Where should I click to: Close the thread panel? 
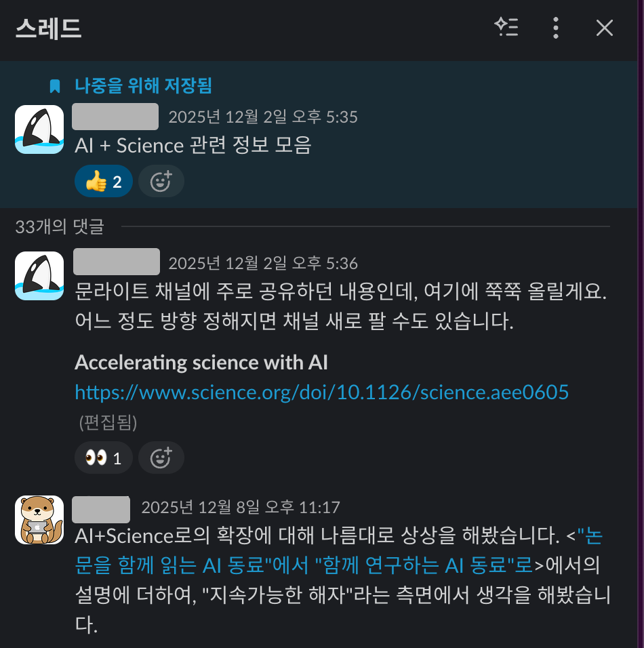[x=604, y=28]
